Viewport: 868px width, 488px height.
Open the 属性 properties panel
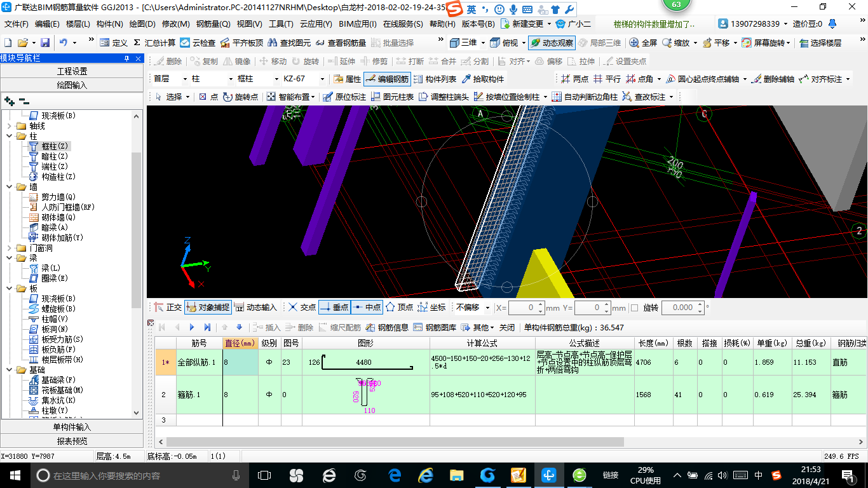click(347, 79)
